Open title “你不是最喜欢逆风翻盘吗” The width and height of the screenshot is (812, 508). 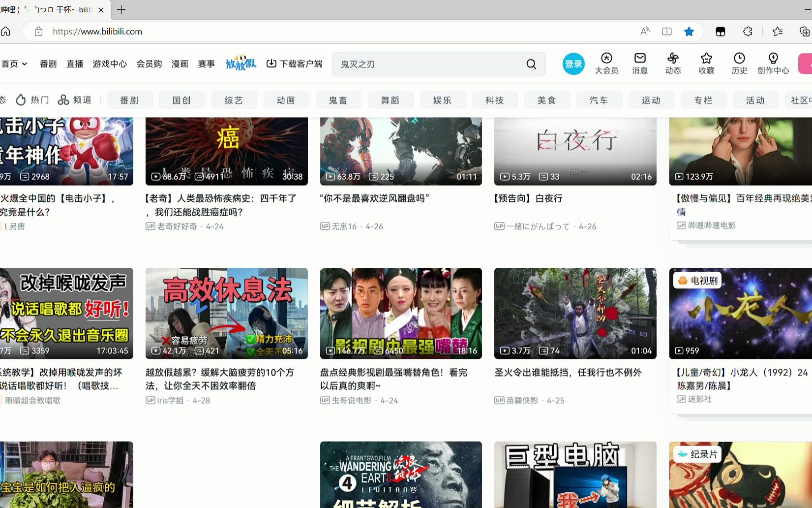(375, 198)
